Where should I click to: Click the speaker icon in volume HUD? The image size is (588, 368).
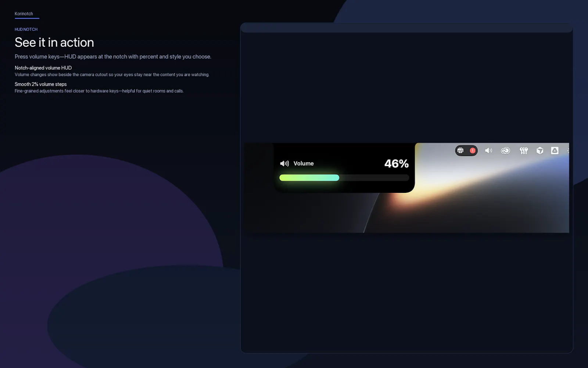(x=284, y=163)
